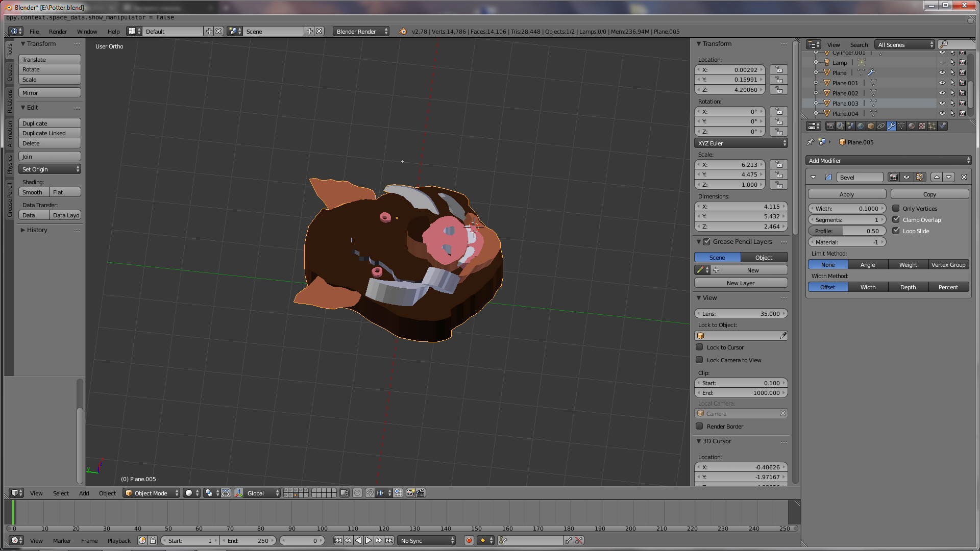Open the File menu
The height and width of the screenshot is (551, 980).
(x=34, y=31)
